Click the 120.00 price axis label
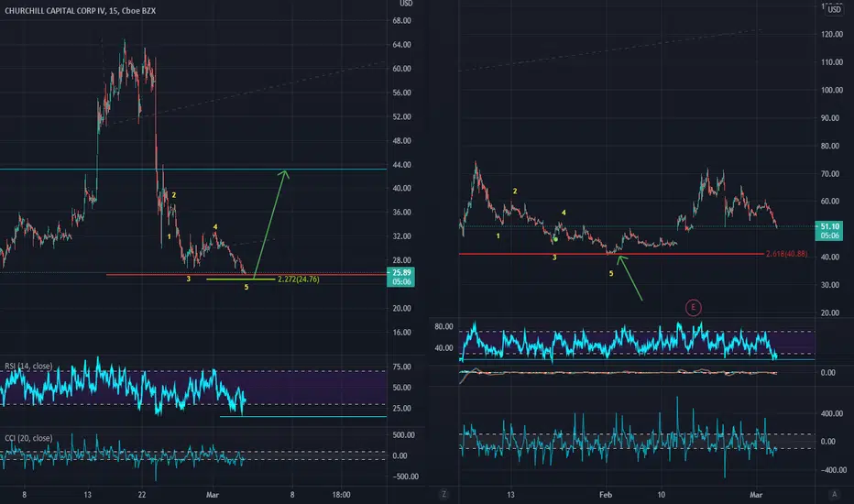This screenshot has height=504, width=854. tap(832, 34)
